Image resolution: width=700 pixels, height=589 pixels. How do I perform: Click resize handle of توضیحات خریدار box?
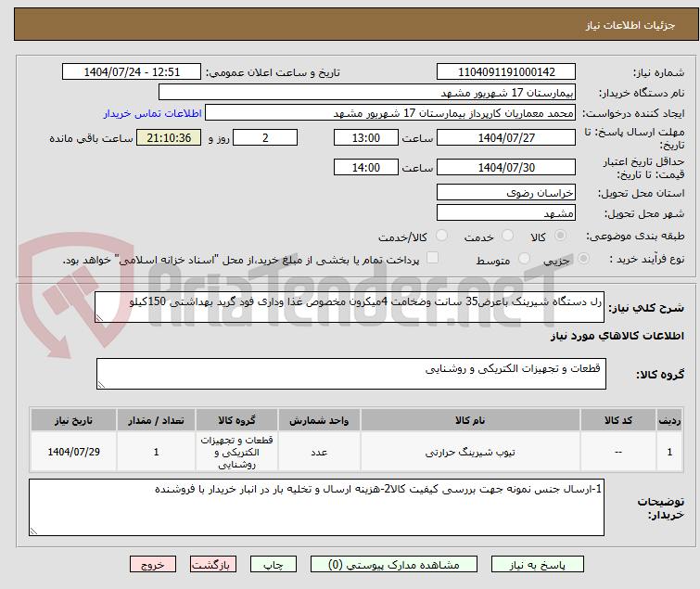point(34,531)
